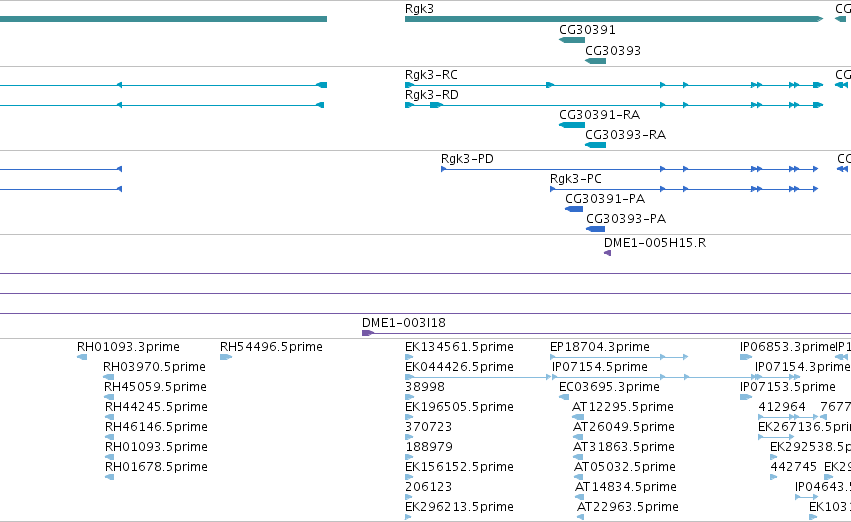Click the IP07153.5prime arrow glyph
This screenshot has height=522, width=851.
coord(746,397)
